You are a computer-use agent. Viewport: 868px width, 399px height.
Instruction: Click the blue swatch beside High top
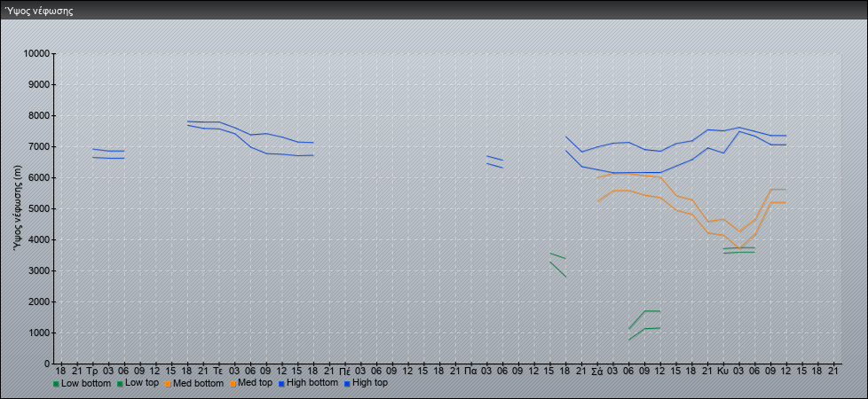coord(347,384)
